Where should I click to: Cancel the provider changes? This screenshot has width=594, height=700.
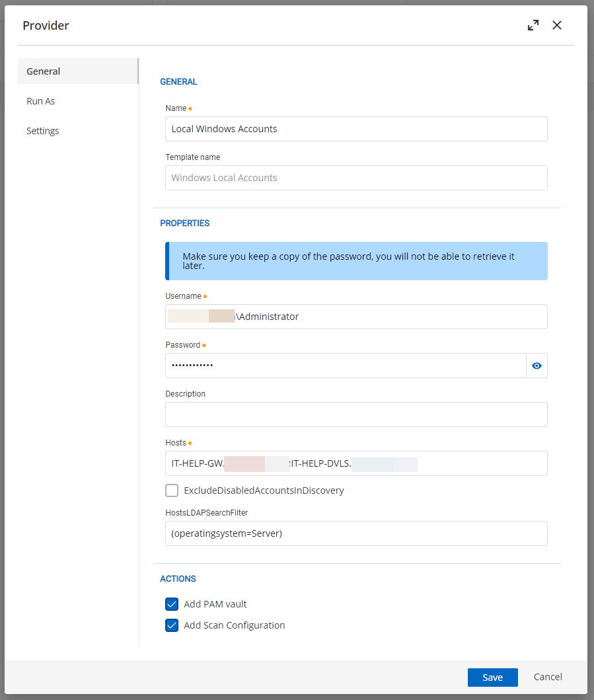[548, 677]
